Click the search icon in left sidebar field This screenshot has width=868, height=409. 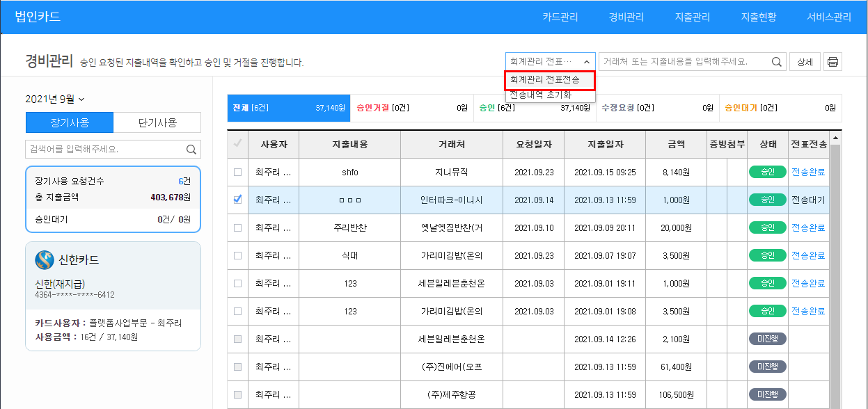click(x=191, y=149)
